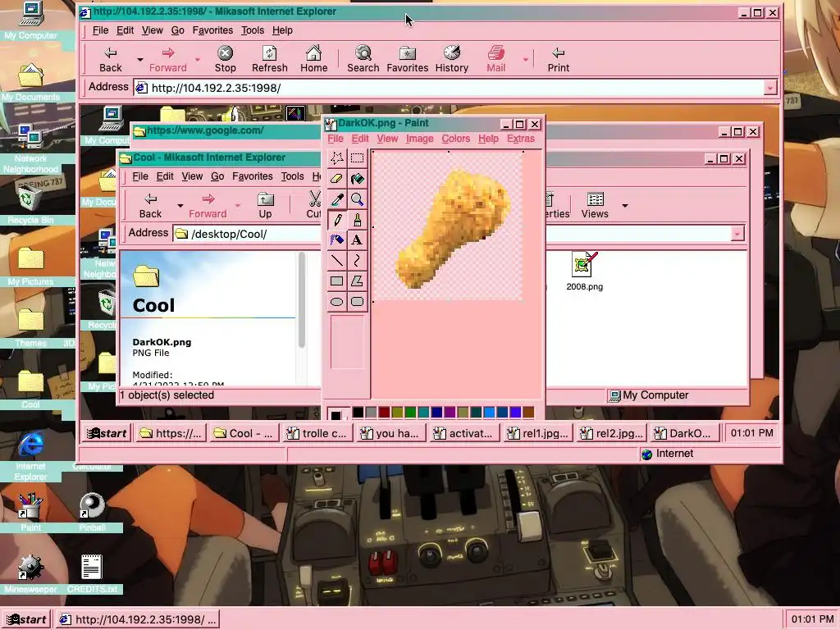
Task: Open Favorites menu in main browser menu bar
Action: tap(212, 30)
